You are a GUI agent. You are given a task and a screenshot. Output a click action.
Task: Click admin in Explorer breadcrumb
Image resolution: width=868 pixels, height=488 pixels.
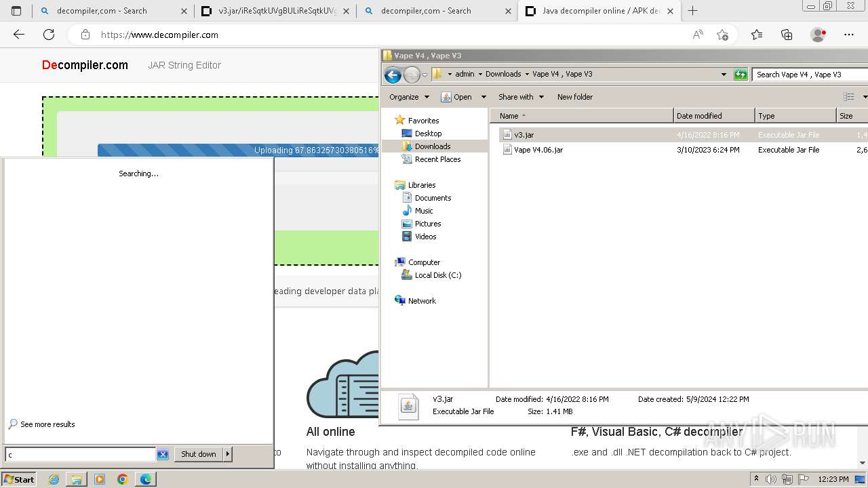click(x=465, y=74)
